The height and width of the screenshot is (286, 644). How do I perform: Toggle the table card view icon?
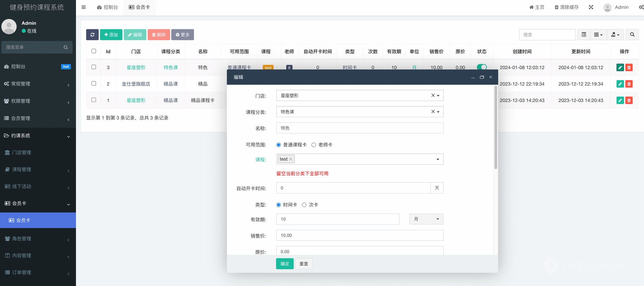[584, 35]
